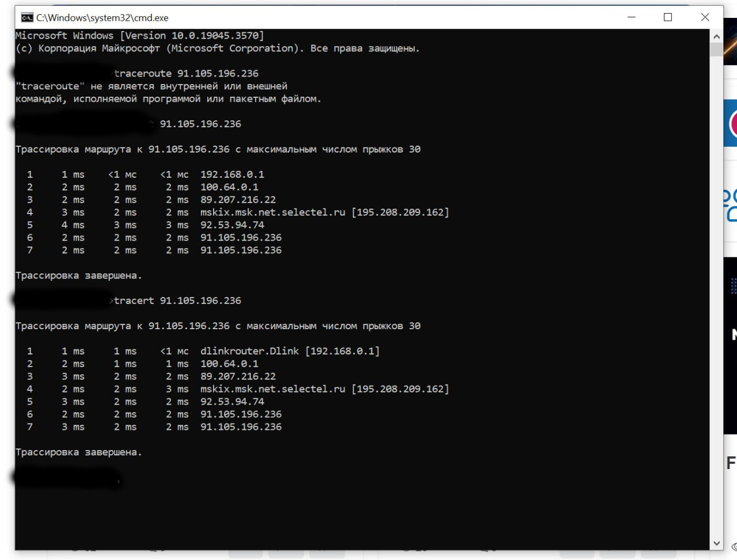Click the Microsoft Corporation copyright line

218,48
